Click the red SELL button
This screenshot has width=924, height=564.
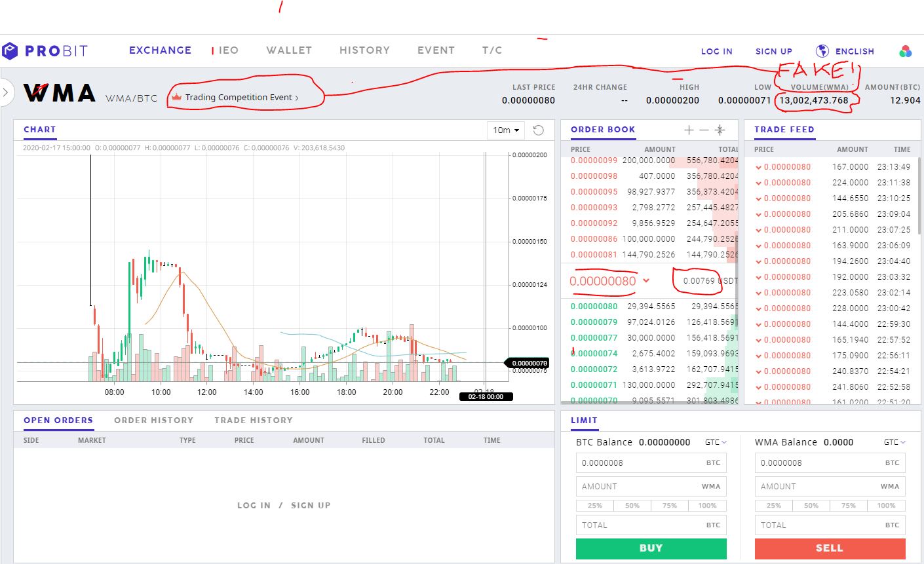pyautogui.click(x=830, y=548)
